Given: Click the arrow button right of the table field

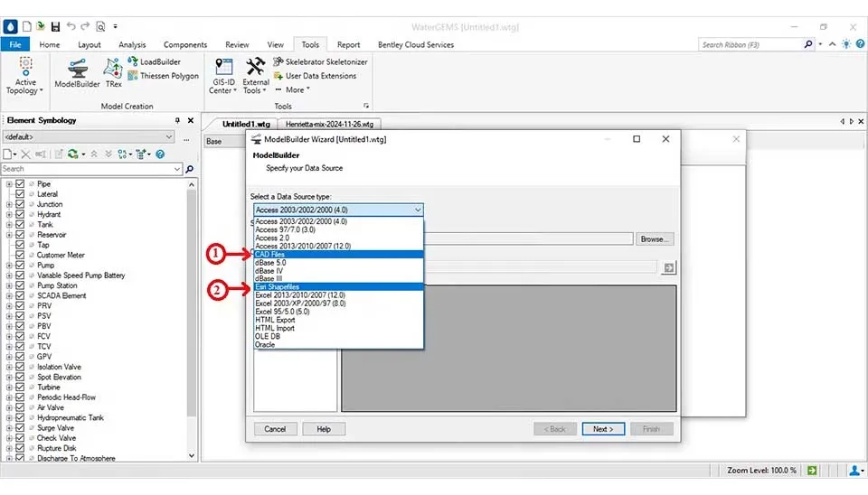Looking at the screenshot, I should 669,267.
